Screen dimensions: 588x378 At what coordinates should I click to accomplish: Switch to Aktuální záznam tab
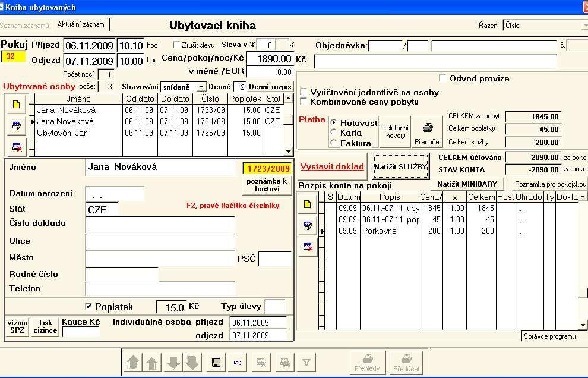(x=81, y=24)
